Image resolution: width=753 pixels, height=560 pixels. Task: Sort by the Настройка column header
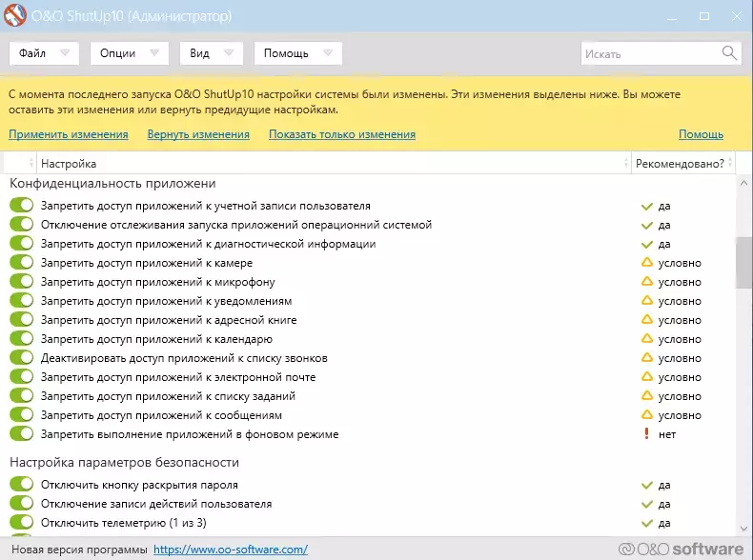pyautogui.click(x=334, y=164)
